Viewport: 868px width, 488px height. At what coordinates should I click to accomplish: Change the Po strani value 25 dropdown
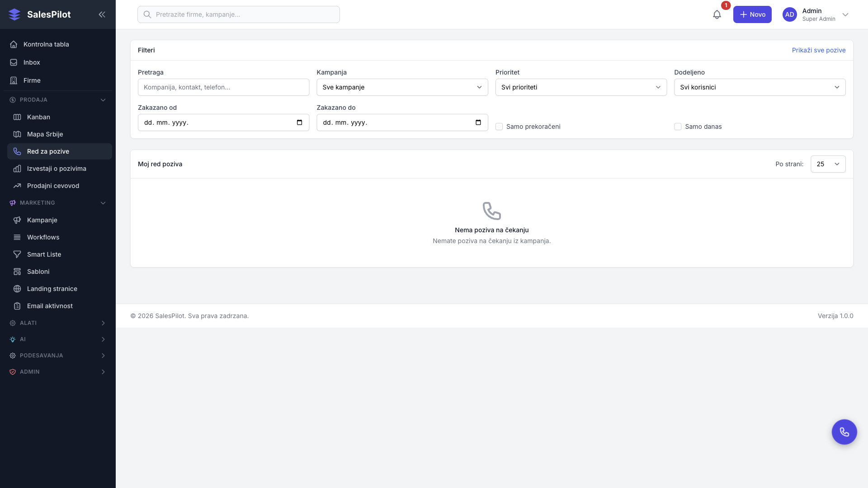(x=828, y=164)
